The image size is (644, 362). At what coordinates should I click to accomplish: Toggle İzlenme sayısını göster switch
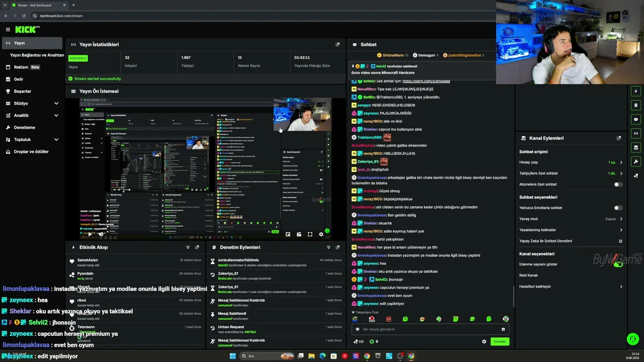coord(618,264)
